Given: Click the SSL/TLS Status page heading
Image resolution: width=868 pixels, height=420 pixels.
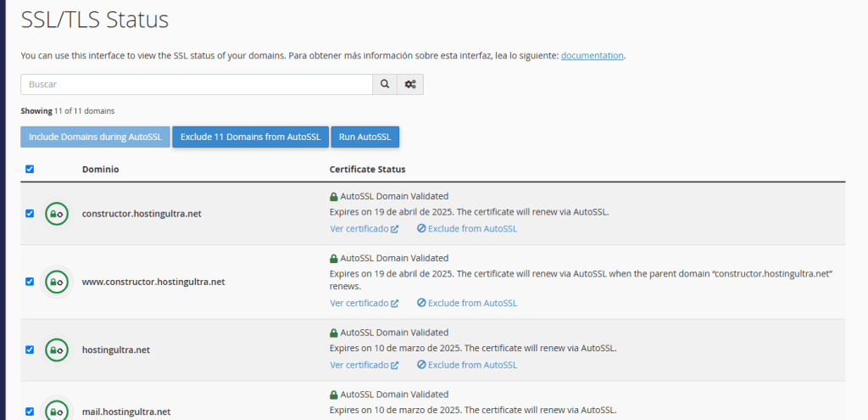Looking at the screenshot, I should (95, 20).
